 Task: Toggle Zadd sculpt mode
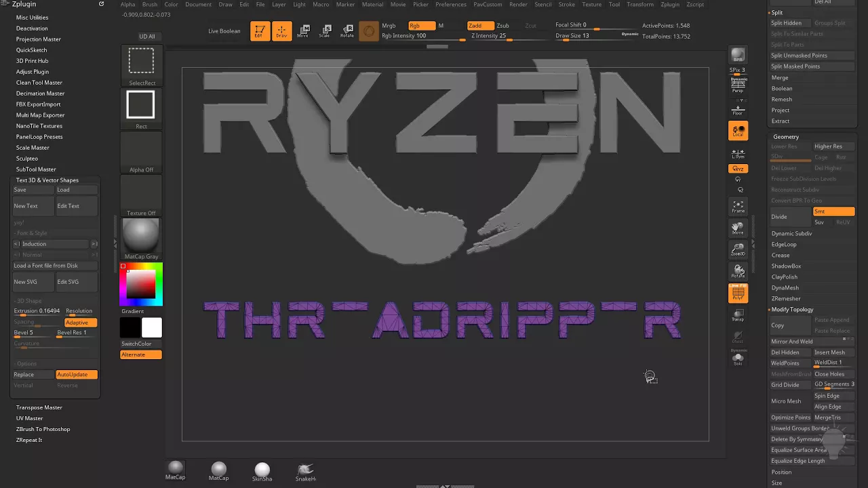click(x=481, y=26)
